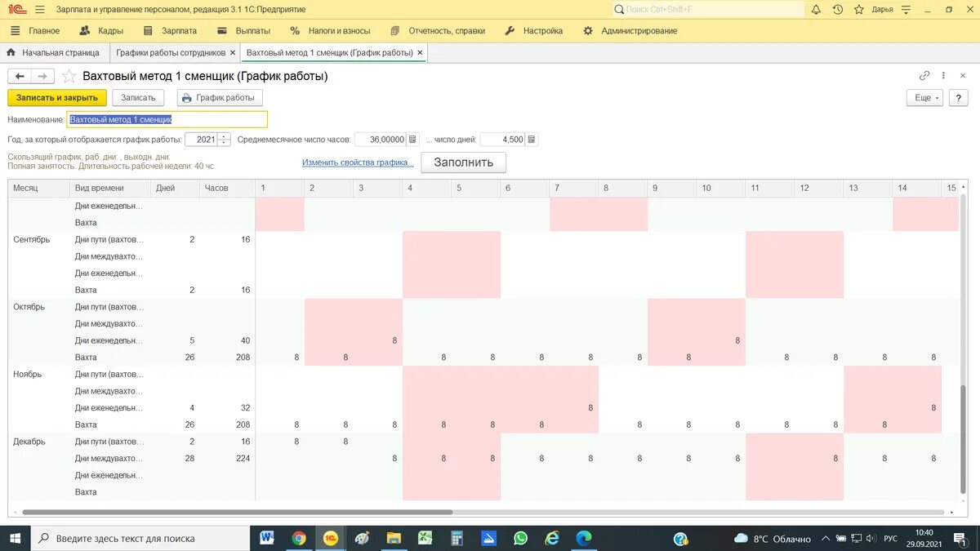
Task: Expand the Еще dropdown menu
Action: [x=924, y=98]
